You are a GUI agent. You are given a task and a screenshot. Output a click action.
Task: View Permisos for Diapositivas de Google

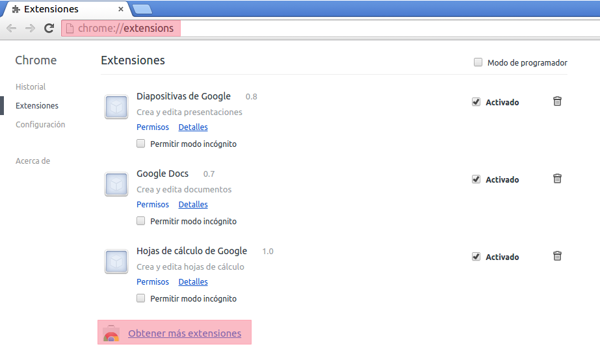coord(153,127)
